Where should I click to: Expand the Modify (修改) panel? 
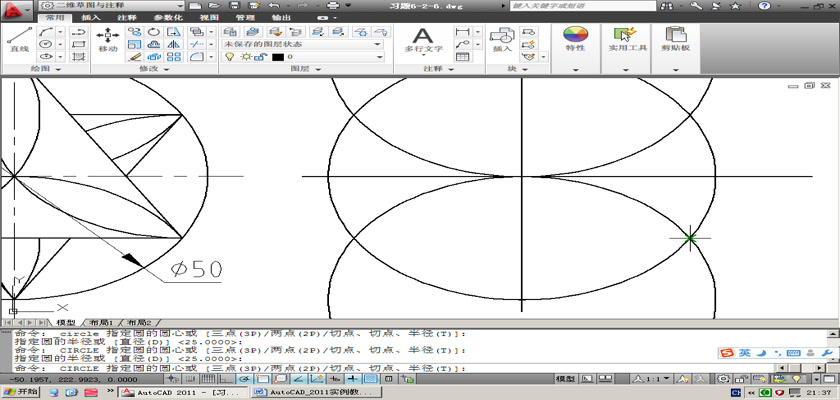(154, 69)
